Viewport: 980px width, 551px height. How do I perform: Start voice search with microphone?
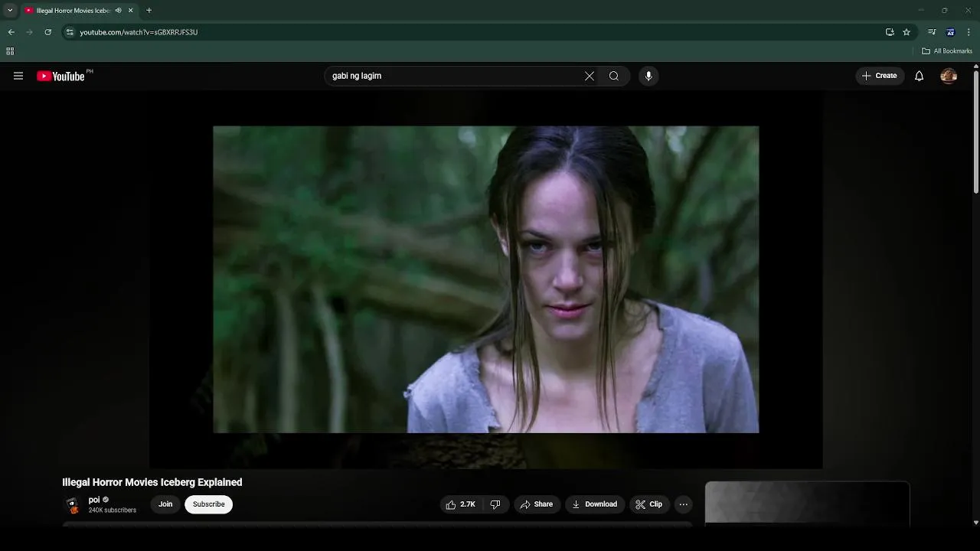click(x=648, y=76)
